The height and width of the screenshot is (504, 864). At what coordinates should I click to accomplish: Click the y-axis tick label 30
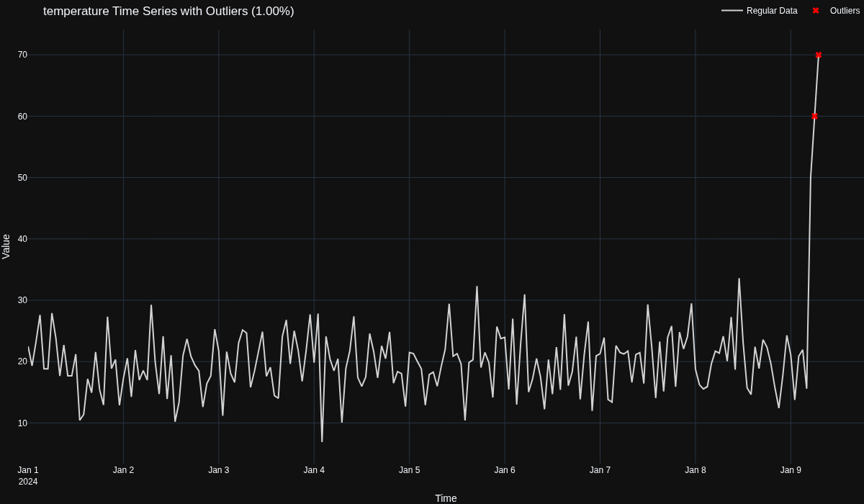click(22, 300)
